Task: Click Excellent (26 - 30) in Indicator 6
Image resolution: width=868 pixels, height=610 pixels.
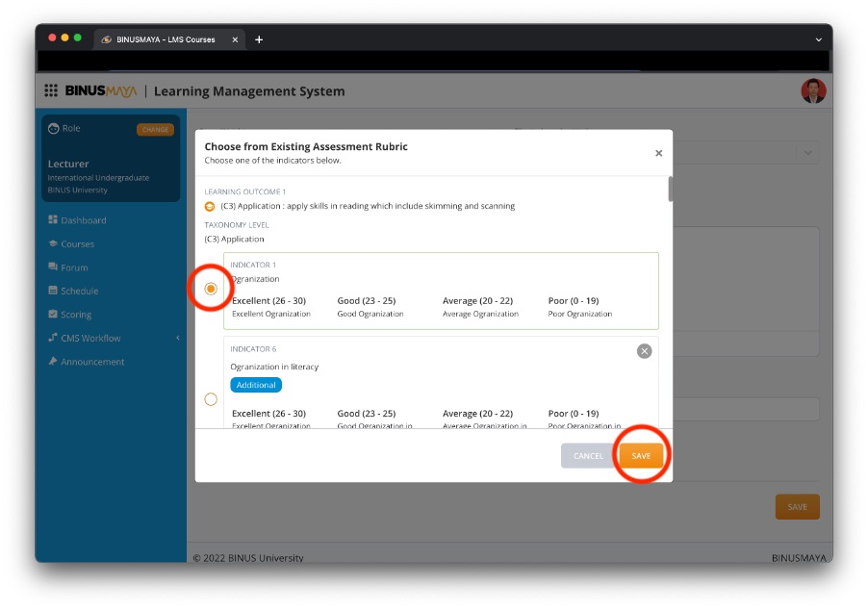Action: click(269, 414)
